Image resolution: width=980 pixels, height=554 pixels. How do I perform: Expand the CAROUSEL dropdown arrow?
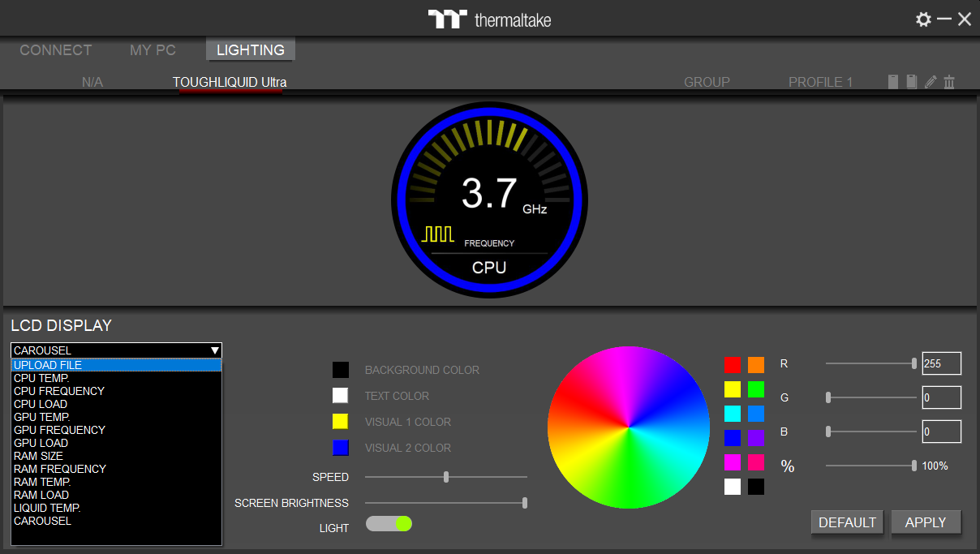click(215, 350)
